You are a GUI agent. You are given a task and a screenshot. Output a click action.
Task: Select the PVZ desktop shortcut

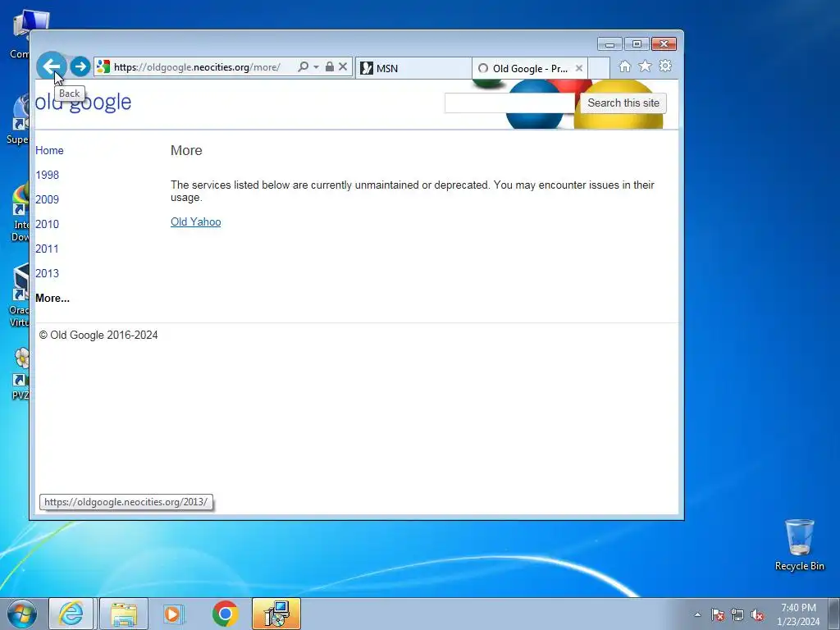tap(20, 374)
